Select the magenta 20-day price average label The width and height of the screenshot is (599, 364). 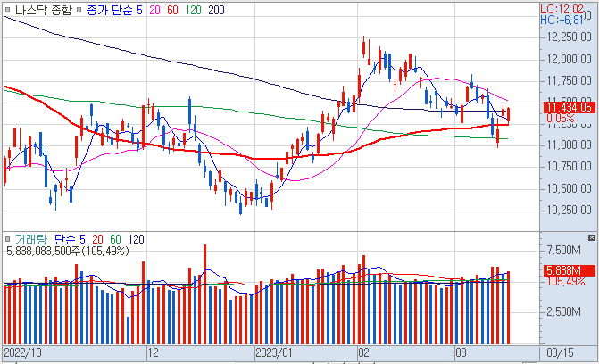pyautogui.click(x=154, y=10)
